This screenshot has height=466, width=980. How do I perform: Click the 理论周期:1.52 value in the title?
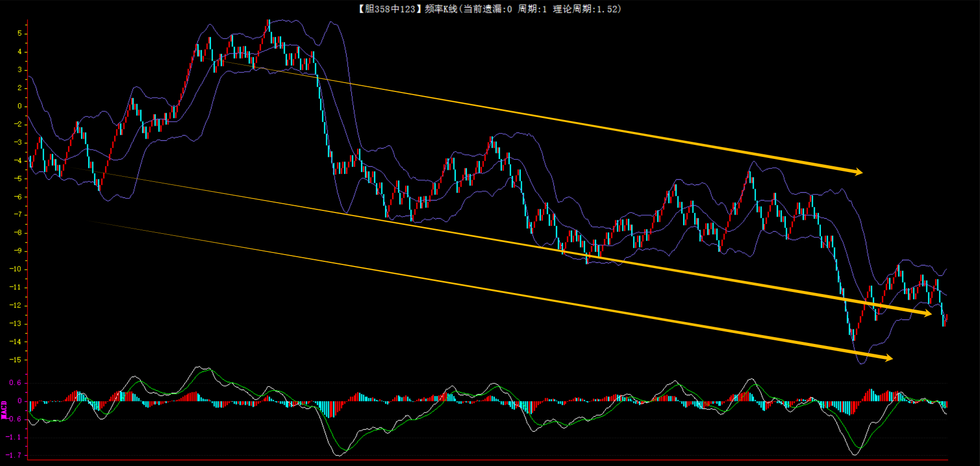(x=586, y=9)
